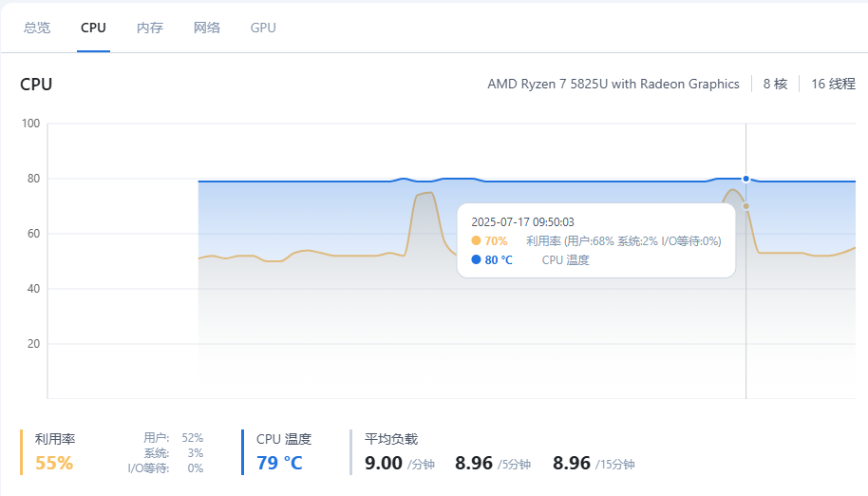Click the orange 70% legend dot in tooltip
868x496 pixels.
[x=476, y=241]
